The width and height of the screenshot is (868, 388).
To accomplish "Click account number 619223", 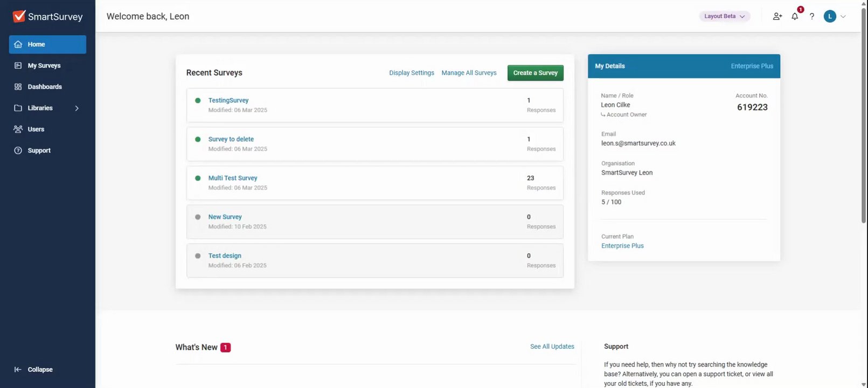I will click(752, 107).
